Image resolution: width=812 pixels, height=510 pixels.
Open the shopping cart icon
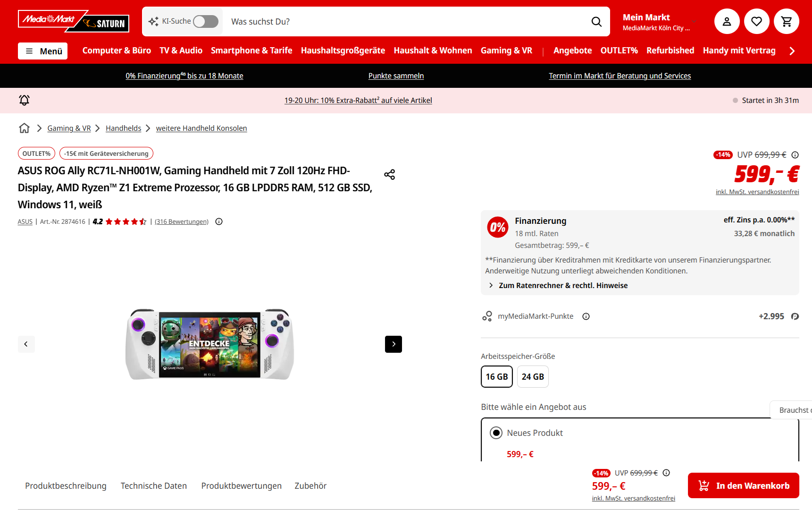[x=786, y=21]
